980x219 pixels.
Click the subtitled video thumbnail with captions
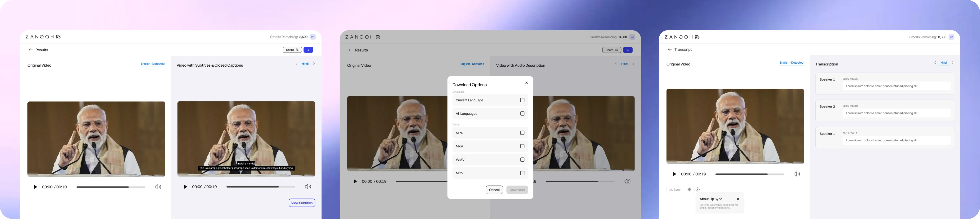pos(246,139)
